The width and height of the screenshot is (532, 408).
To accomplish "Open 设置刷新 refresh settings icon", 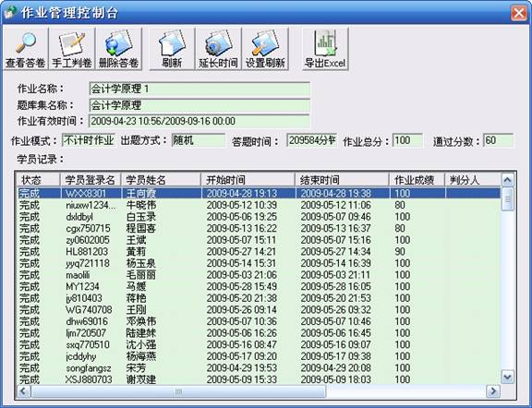I will point(265,49).
